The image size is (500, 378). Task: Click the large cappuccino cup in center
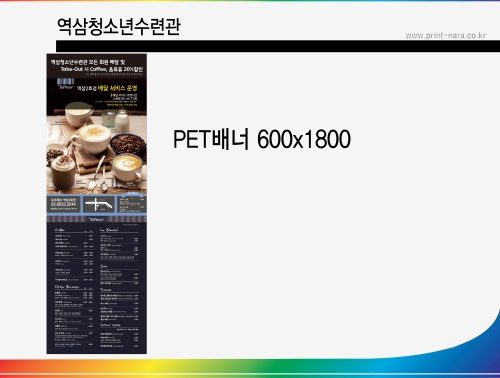pyautogui.click(x=94, y=138)
